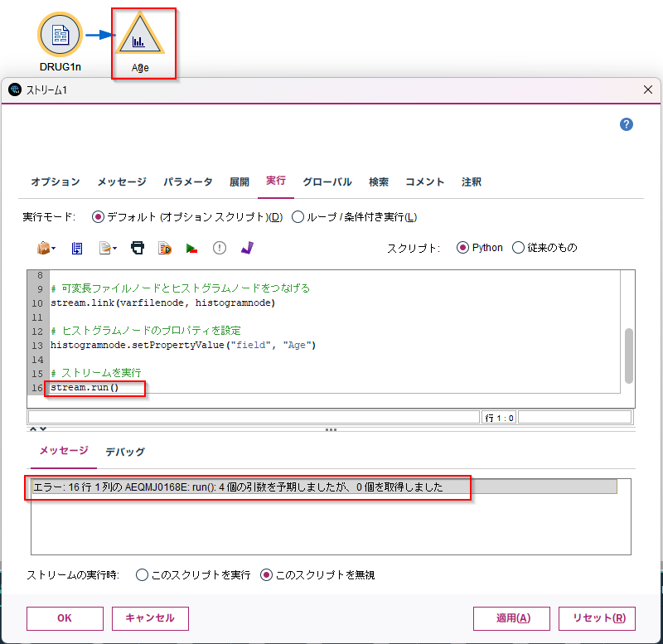Select the Age histogram node
Screen dimensions: 663x644
tap(140, 34)
